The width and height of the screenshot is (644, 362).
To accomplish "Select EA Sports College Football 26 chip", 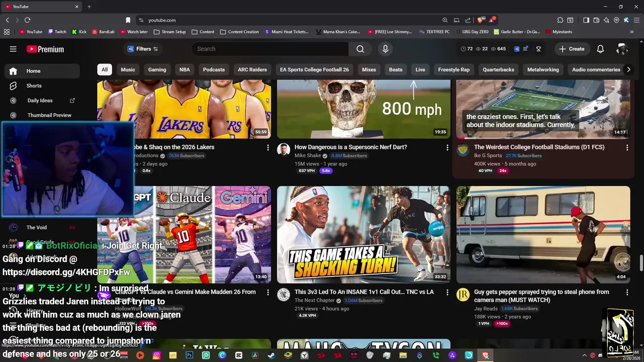I will pos(314,69).
